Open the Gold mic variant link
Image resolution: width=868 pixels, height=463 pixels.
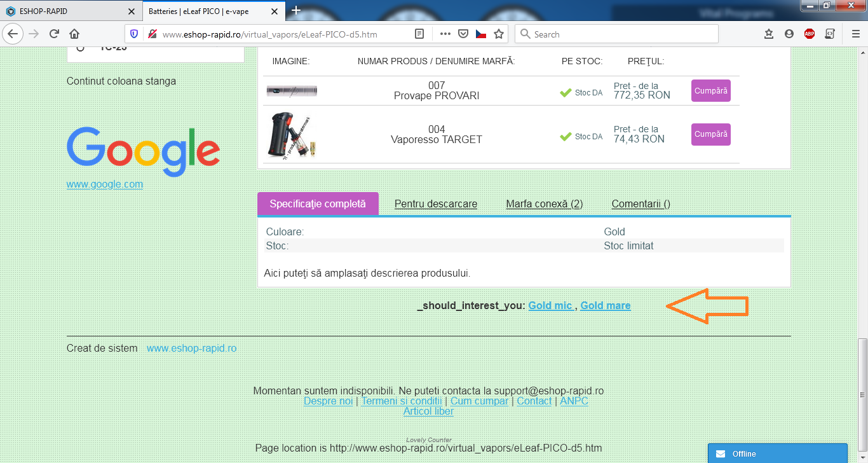click(x=551, y=306)
